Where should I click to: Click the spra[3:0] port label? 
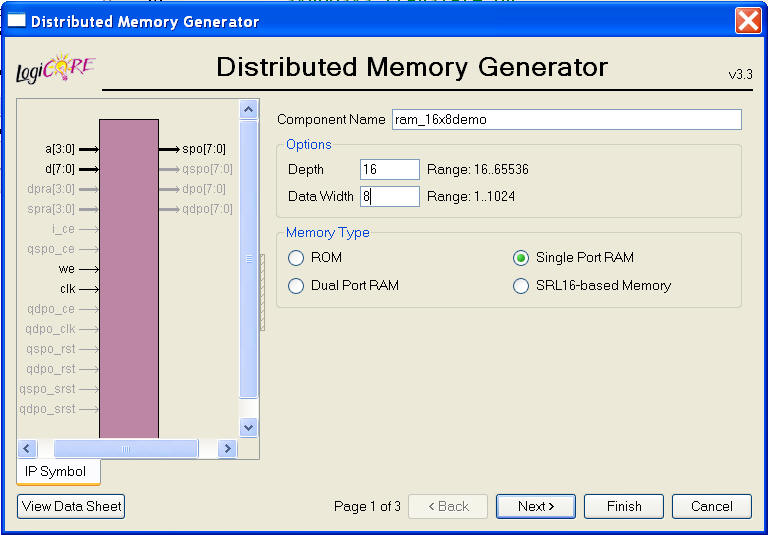tap(51, 209)
